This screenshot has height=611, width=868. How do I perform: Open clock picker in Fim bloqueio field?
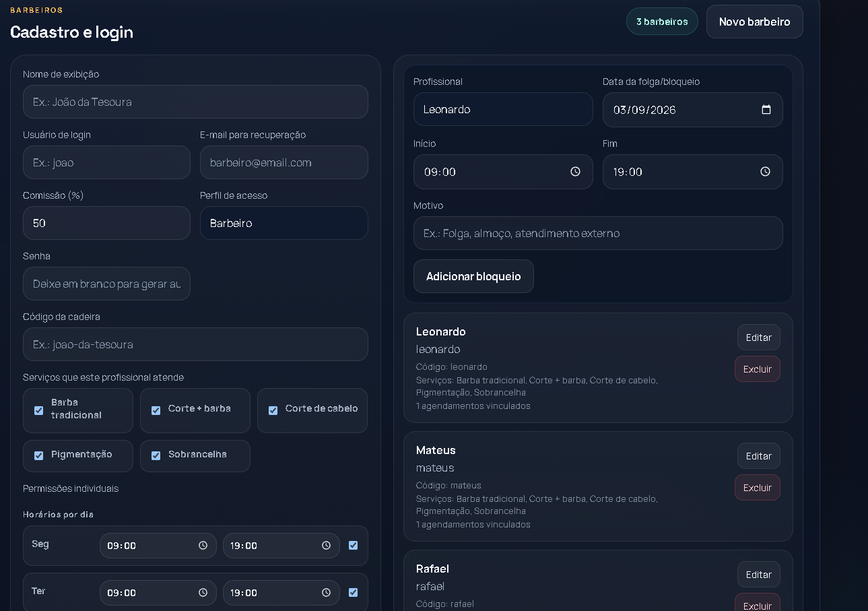point(765,172)
